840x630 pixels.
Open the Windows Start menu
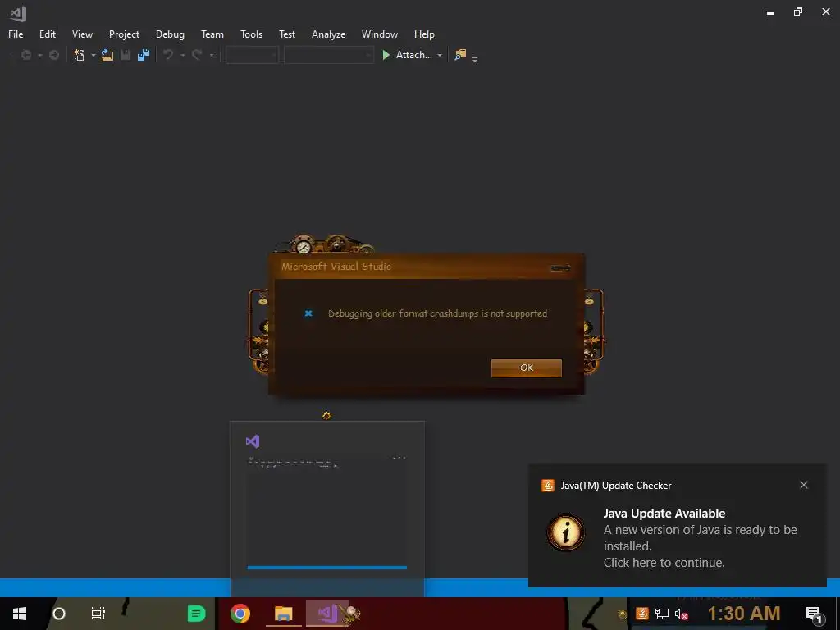[20, 614]
